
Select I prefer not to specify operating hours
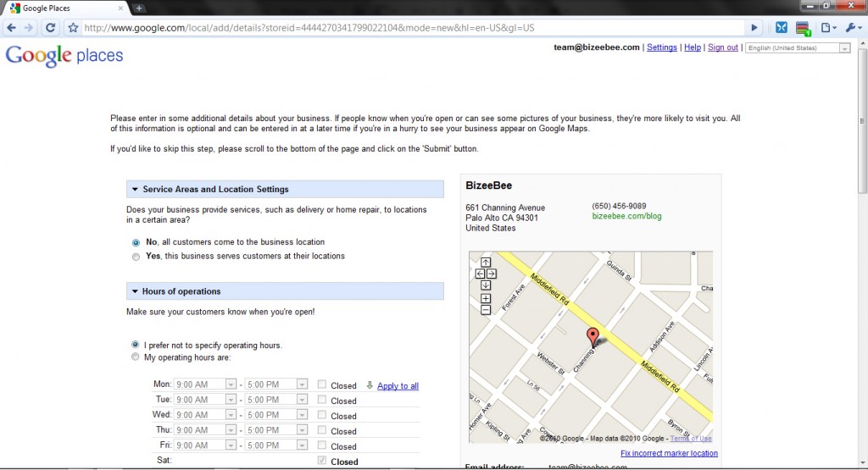(135, 345)
